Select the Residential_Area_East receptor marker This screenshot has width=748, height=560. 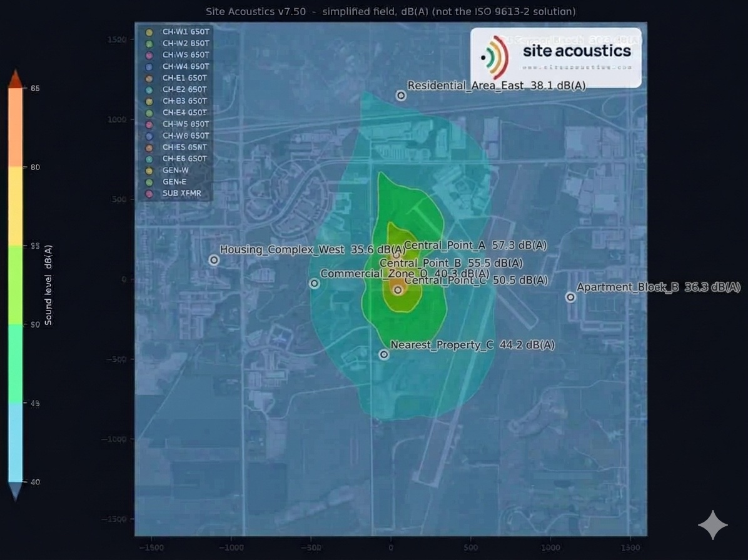[401, 96]
